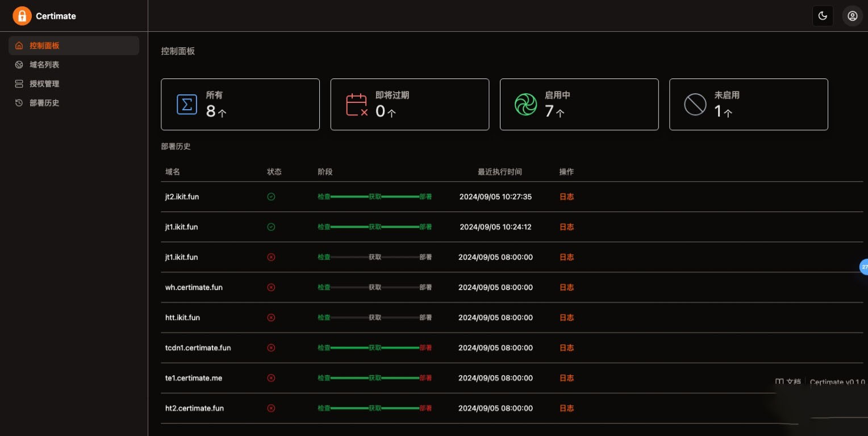Viewport: 868px width, 436px height.
Task: Click the sigma icon on 所有 card
Action: click(x=187, y=105)
